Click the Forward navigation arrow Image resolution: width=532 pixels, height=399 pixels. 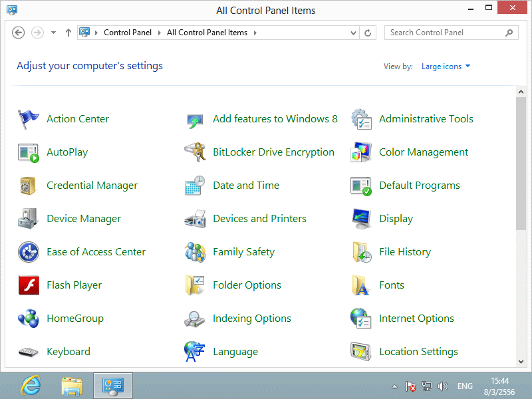pyautogui.click(x=37, y=33)
